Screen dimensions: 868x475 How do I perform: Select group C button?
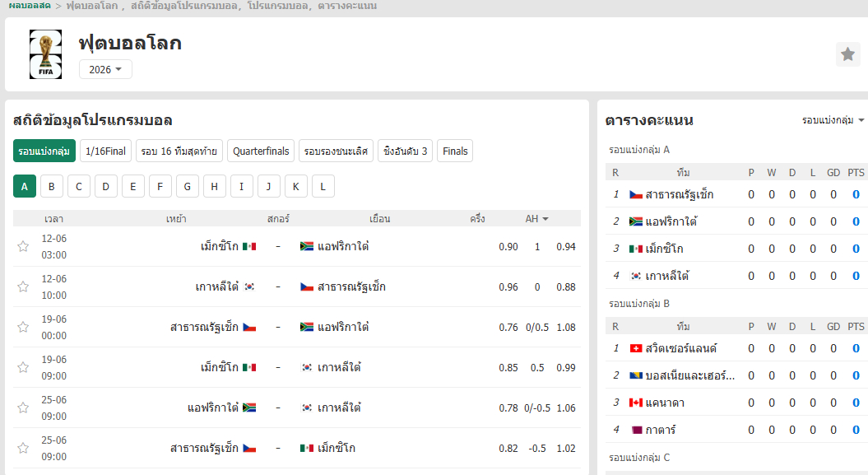click(x=79, y=187)
